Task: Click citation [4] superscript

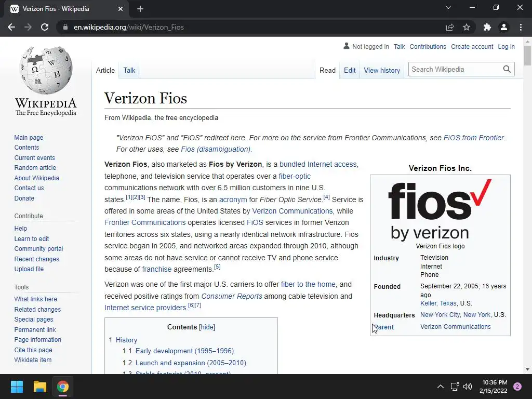Action: click(x=326, y=197)
